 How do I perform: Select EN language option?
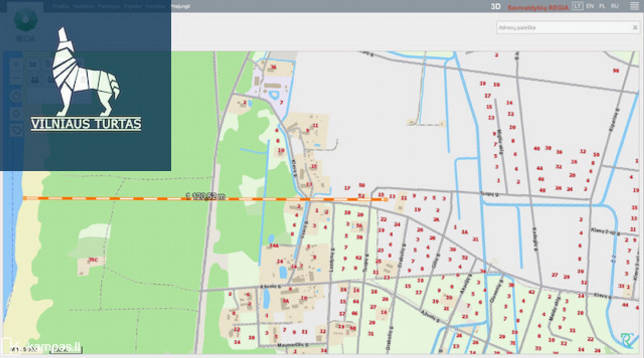(590, 6)
